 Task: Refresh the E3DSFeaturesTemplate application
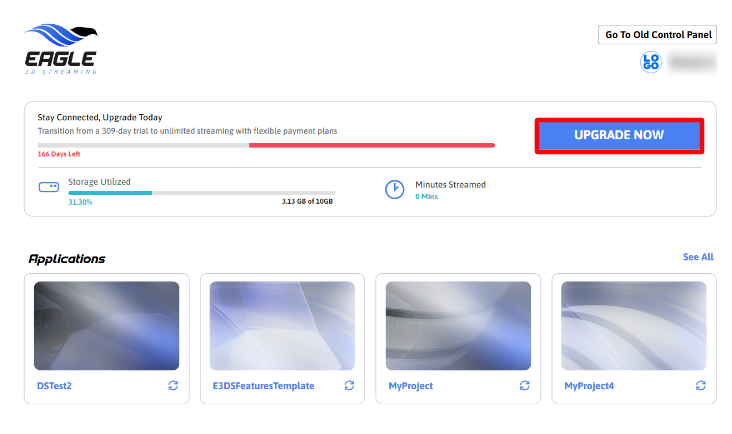(x=349, y=385)
